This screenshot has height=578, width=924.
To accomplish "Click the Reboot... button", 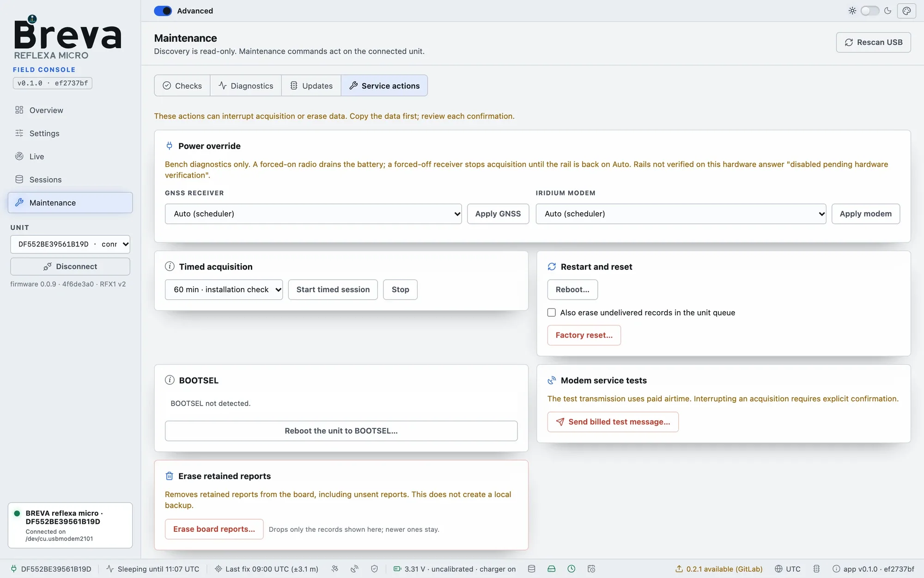I will 572,289.
